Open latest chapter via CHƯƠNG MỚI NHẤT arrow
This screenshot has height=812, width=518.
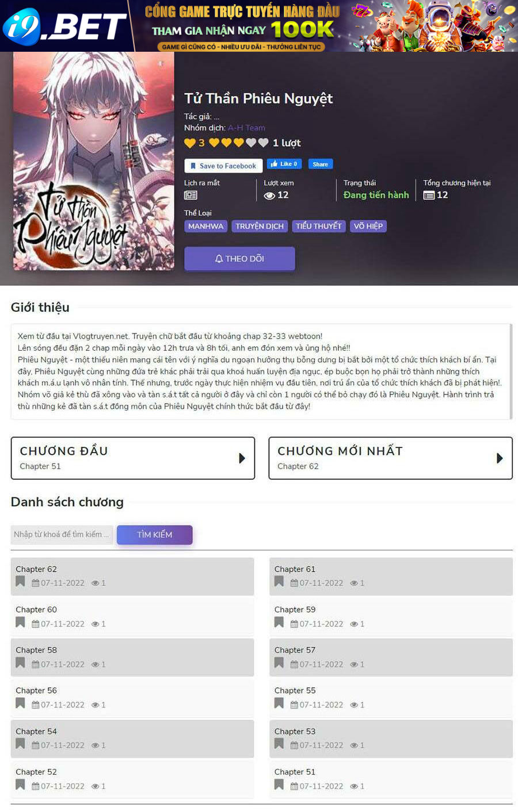[500, 458]
